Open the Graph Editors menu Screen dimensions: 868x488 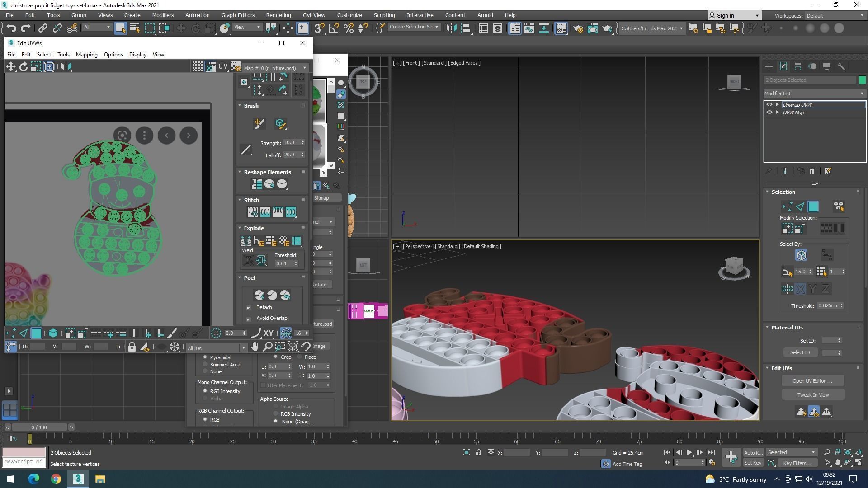click(238, 15)
